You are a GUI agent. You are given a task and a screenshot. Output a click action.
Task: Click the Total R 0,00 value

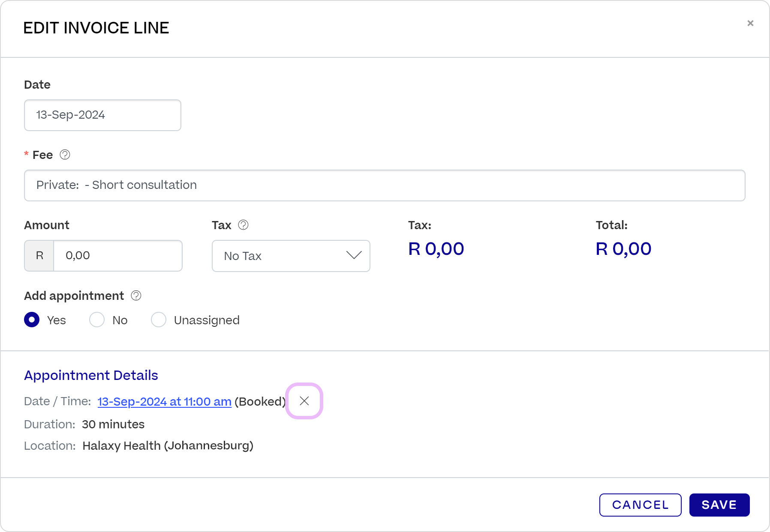pyautogui.click(x=623, y=249)
